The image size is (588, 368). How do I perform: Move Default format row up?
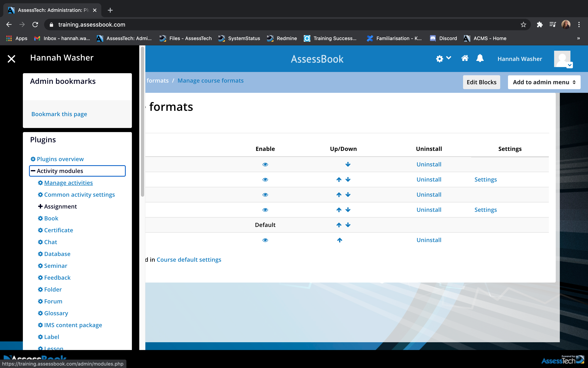click(x=339, y=225)
